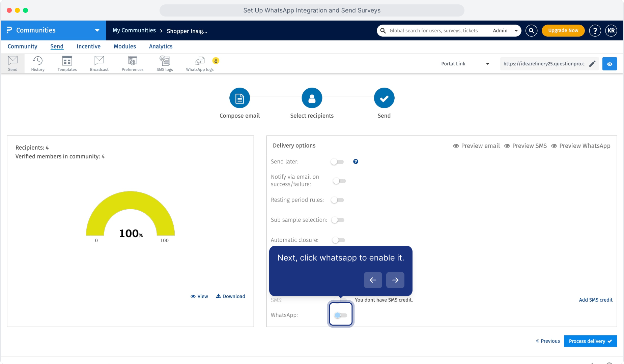The height and width of the screenshot is (364, 624).
Task: Click the Process delivery button
Action: pyautogui.click(x=590, y=341)
